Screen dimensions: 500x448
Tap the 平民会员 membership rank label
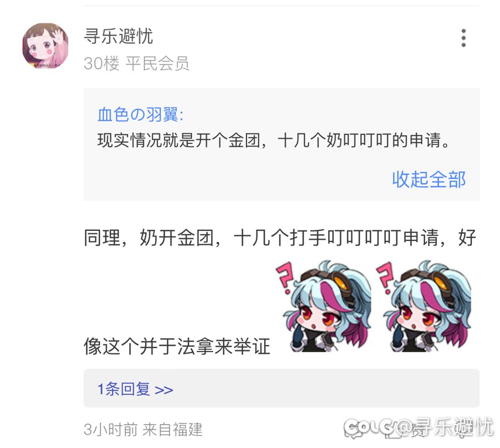tap(157, 63)
